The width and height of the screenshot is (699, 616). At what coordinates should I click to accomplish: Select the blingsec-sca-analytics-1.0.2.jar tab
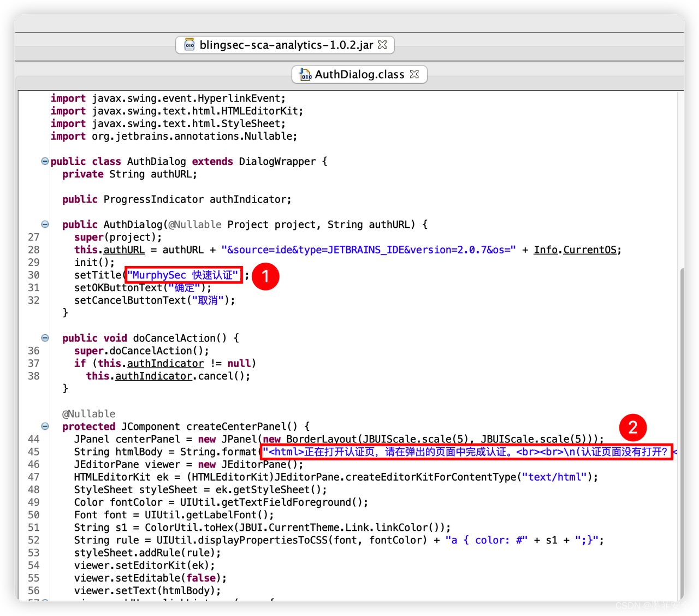[285, 45]
